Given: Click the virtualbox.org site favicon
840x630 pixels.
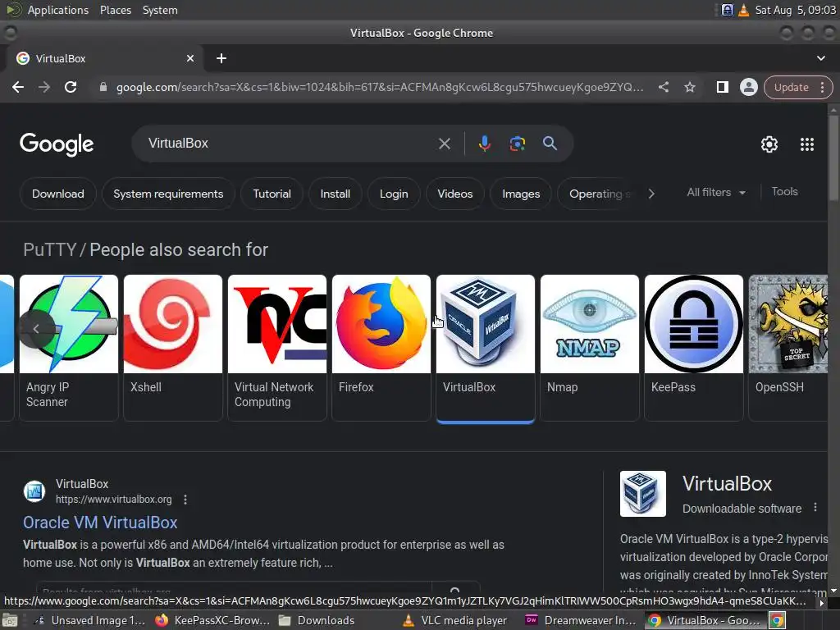Looking at the screenshot, I should [34, 491].
